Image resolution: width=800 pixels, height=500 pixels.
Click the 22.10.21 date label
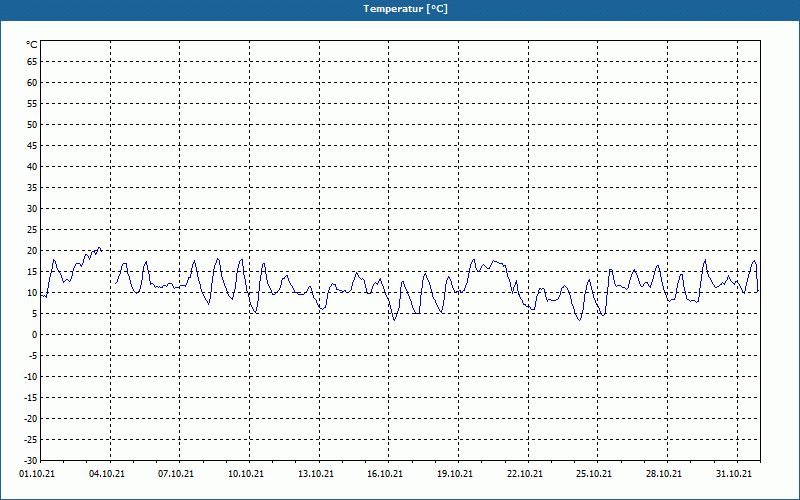525,474
